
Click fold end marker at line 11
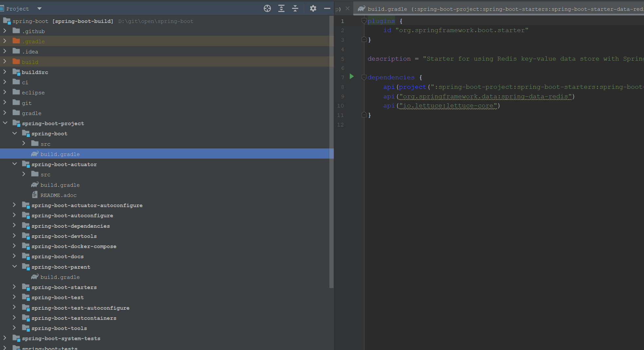[x=364, y=115]
